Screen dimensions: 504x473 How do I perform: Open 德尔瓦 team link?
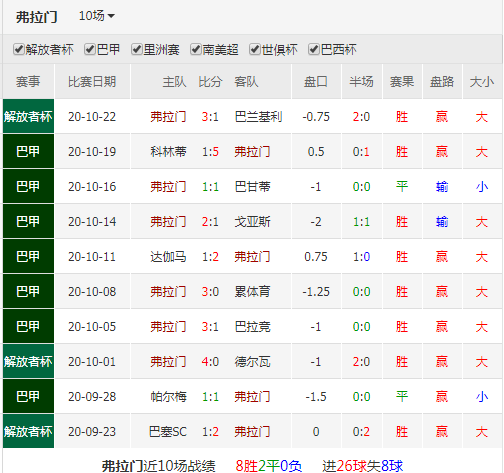pyautogui.click(x=252, y=362)
